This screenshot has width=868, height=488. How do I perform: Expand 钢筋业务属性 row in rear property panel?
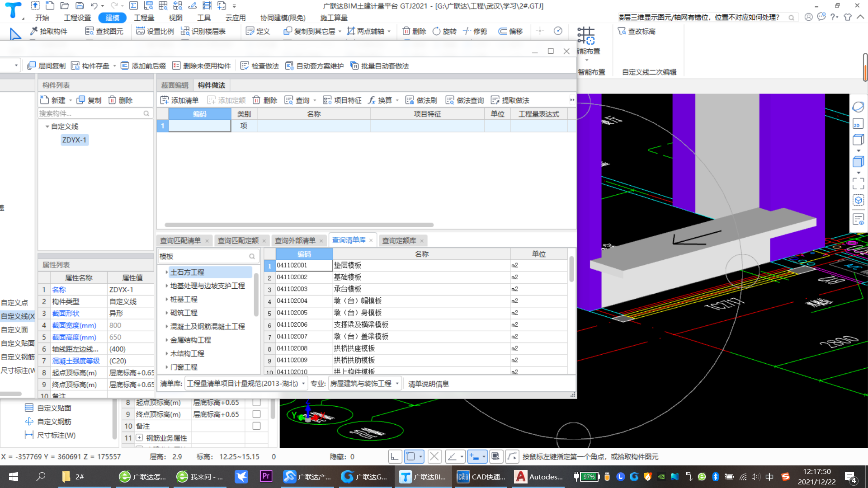(139, 438)
